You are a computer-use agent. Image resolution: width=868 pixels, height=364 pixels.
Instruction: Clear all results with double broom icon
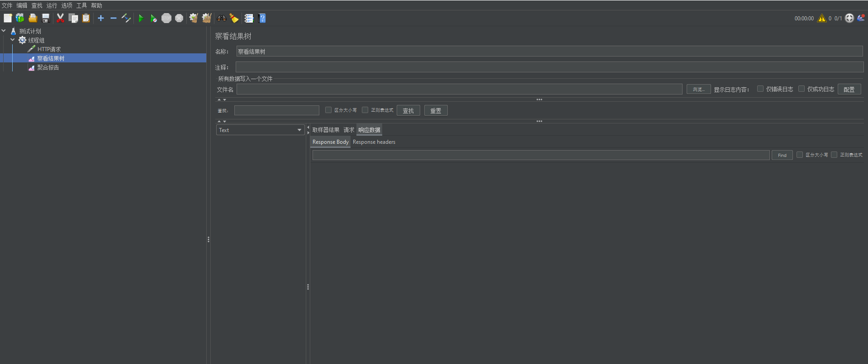click(x=207, y=18)
